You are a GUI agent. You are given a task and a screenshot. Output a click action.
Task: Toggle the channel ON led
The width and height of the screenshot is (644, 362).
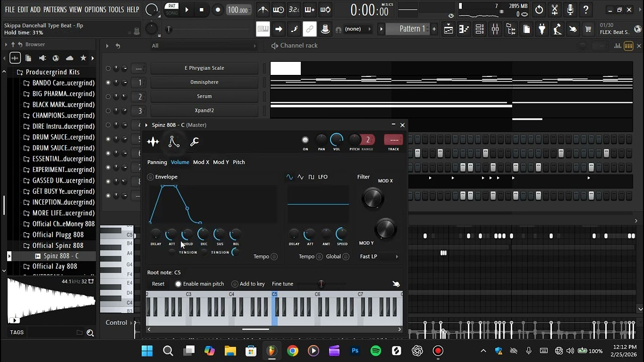(x=305, y=140)
